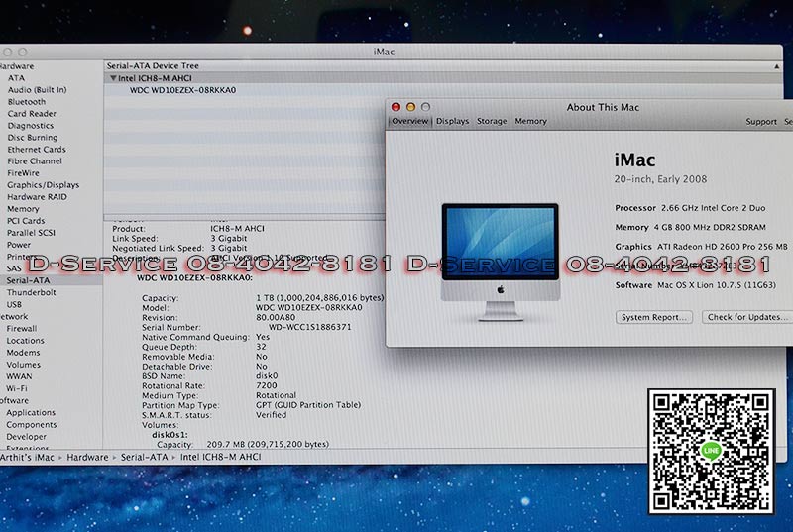Select Volumes in the sidebar

[23, 365]
